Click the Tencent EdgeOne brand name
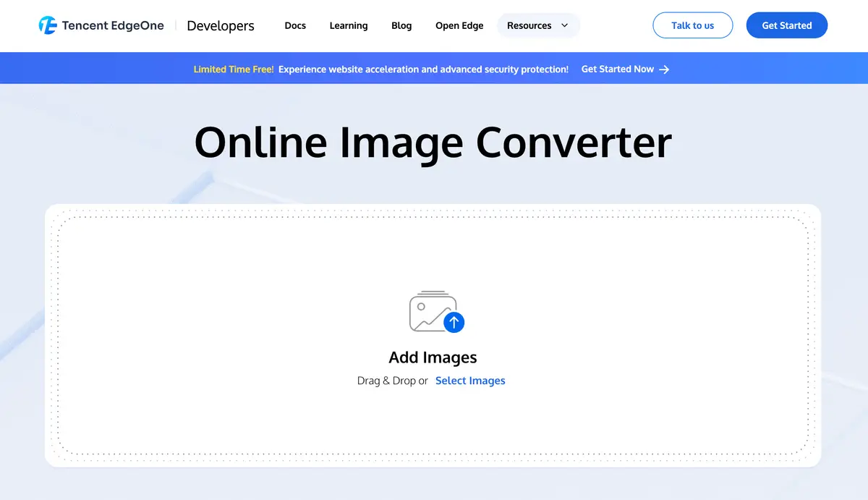868x500 pixels. click(x=113, y=25)
